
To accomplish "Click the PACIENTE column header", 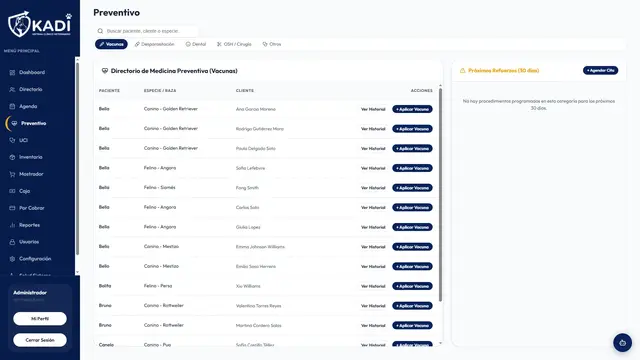I will [109, 91].
